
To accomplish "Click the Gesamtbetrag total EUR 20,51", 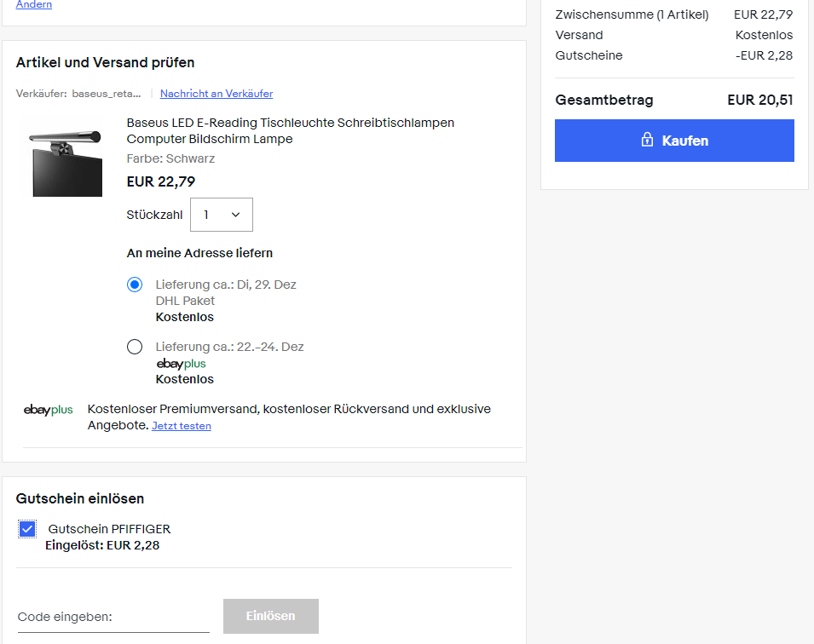I will pos(760,100).
